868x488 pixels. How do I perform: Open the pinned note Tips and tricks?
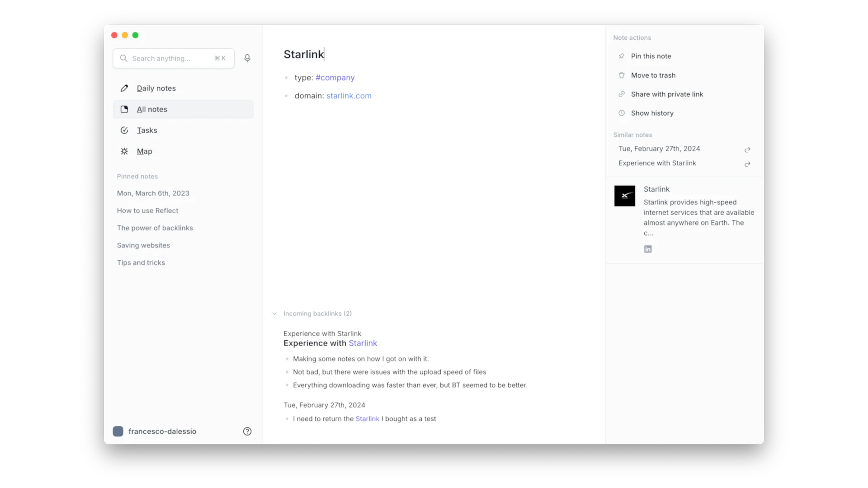pyautogui.click(x=141, y=262)
